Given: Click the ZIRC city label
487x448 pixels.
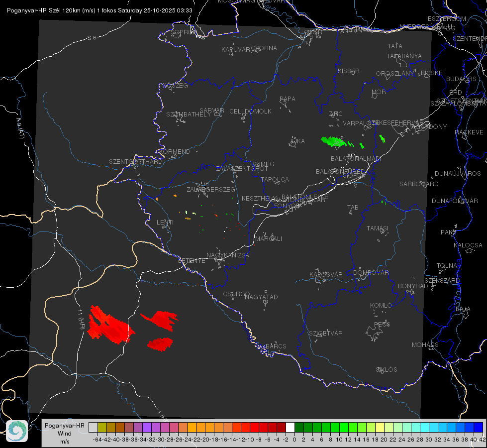Looking at the screenshot, I should (x=336, y=114).
